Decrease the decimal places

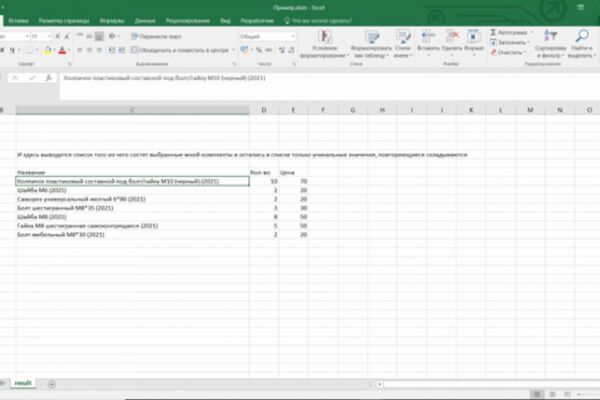tap(292, 50)
